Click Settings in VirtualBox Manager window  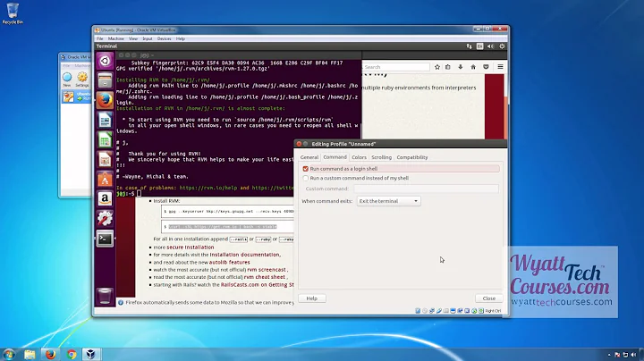point(82,80)
